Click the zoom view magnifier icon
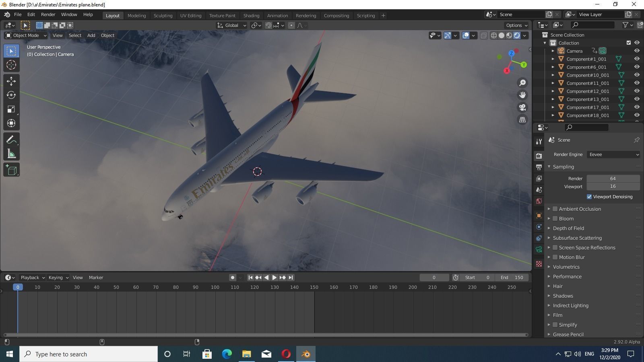The image size is (644, 362). pyautogui.click(x=522, y=83)
